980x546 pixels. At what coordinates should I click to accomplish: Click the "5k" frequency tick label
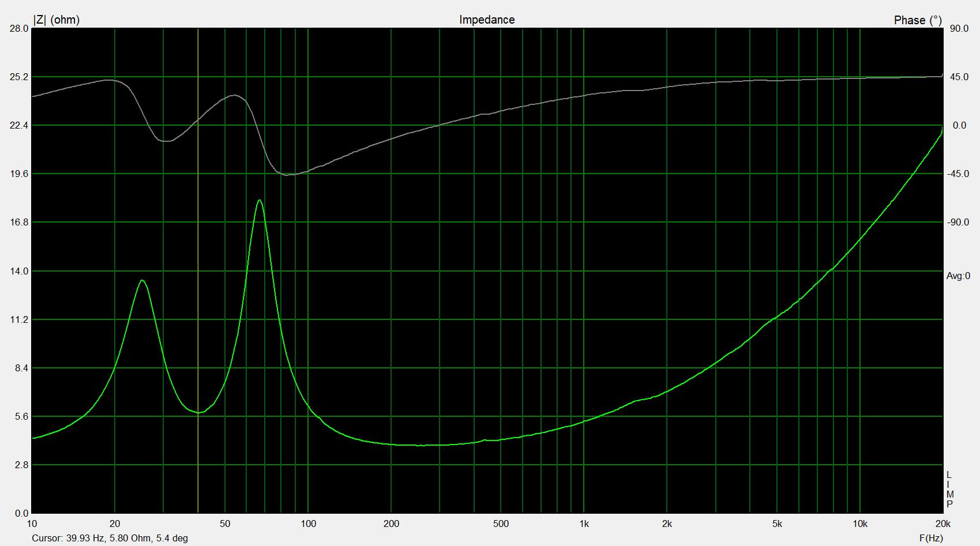(x=777, y=524)
